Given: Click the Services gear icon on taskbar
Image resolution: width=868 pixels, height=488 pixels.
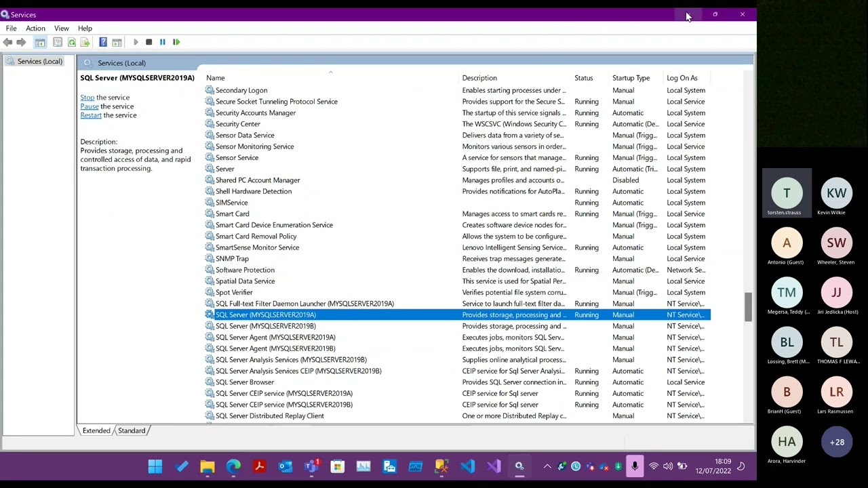Looking at the screenshot, I should coord(519,466).
